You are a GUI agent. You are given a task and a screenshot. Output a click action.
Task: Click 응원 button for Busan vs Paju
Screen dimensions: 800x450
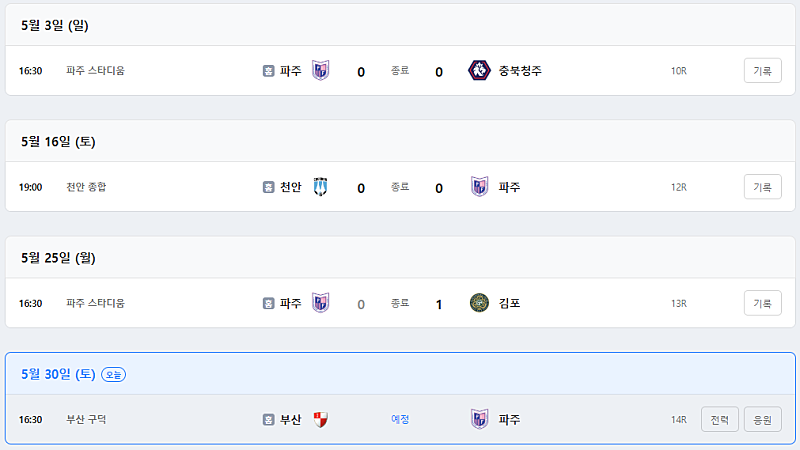point(762,419)
